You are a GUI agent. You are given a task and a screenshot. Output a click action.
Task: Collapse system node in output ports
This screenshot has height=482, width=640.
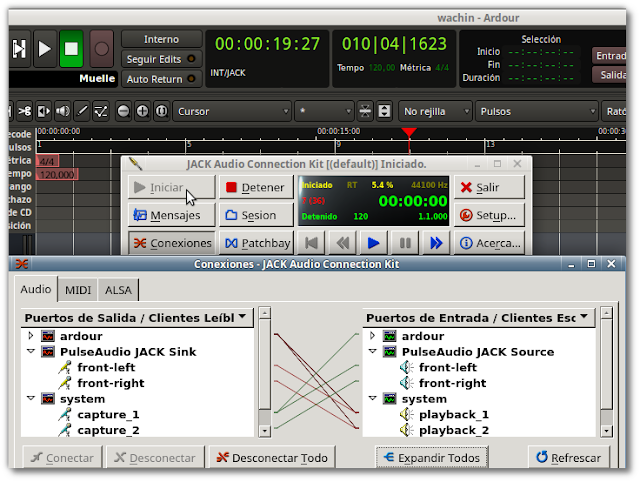pos(31,398)
